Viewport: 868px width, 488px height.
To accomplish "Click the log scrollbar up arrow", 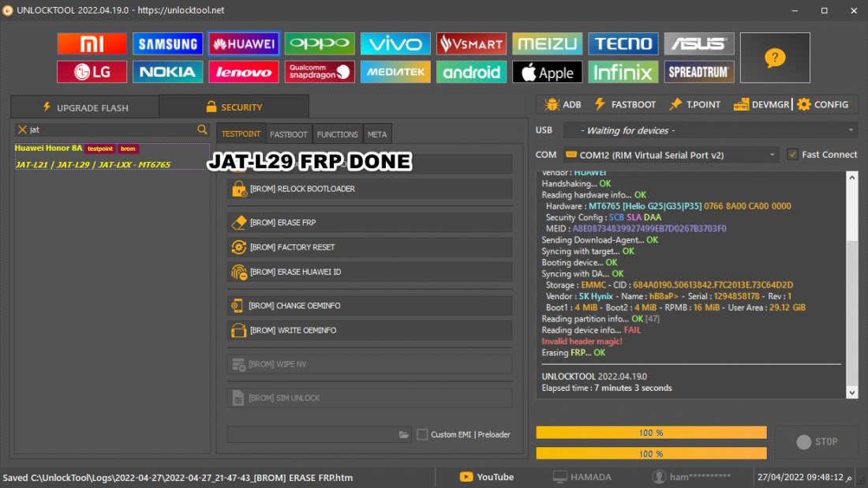I will [852, 178].
